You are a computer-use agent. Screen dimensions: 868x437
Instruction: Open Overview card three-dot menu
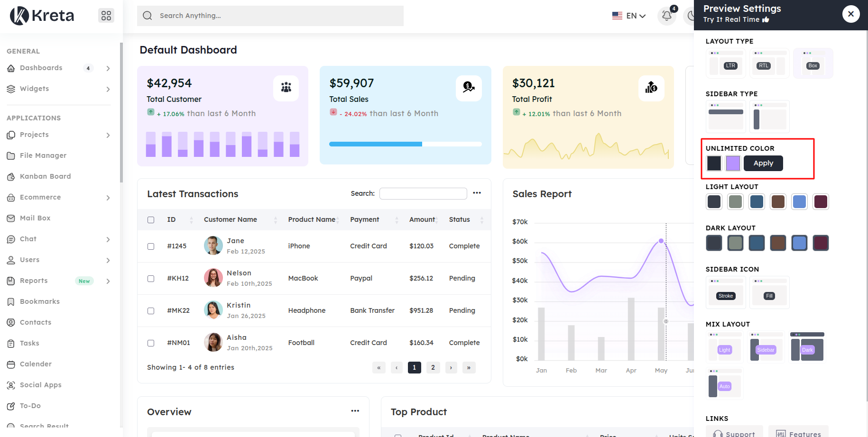355,411
